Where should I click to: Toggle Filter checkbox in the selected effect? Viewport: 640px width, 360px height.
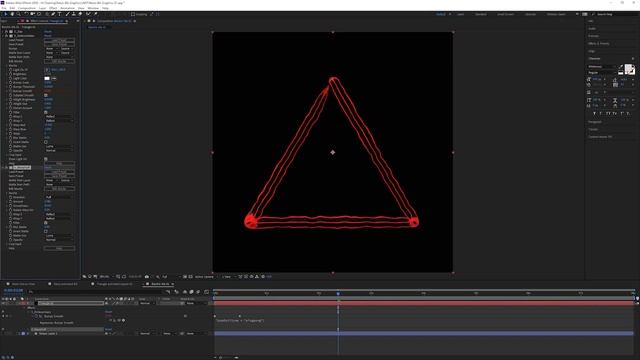click(x=46, y=222)
